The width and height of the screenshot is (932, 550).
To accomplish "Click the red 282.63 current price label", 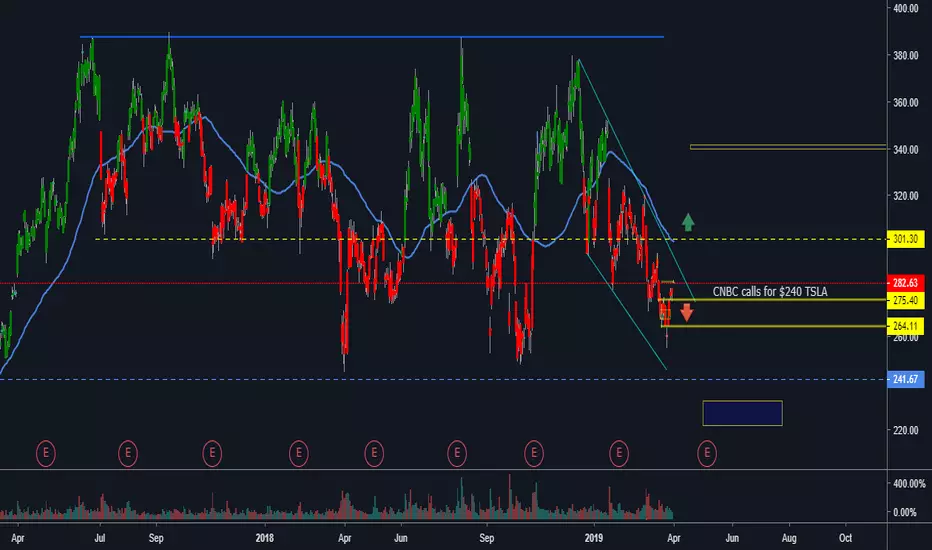I will tap(905, 283).
